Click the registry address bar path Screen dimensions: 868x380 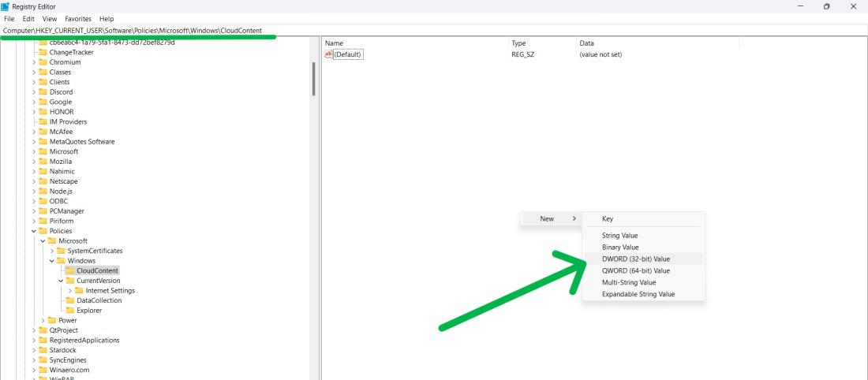(x=133, y=31)
